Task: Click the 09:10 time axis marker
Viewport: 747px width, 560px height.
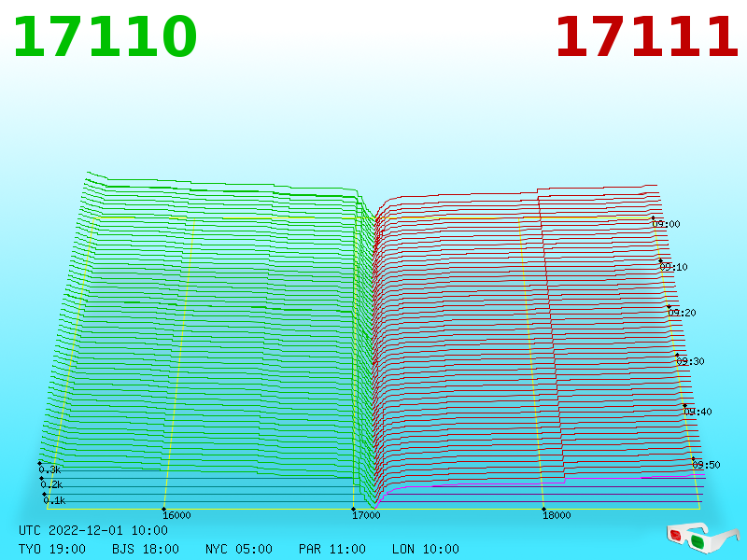Action: (673, 267)
